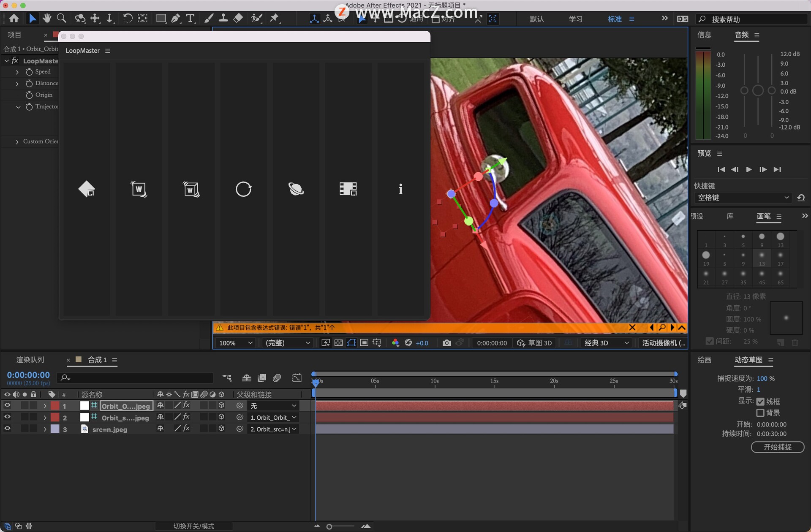Click the LoopMaster planet orbit icon
Viewport: 811px width, 532px height.
pyautogui.click(x=296, y=189)
